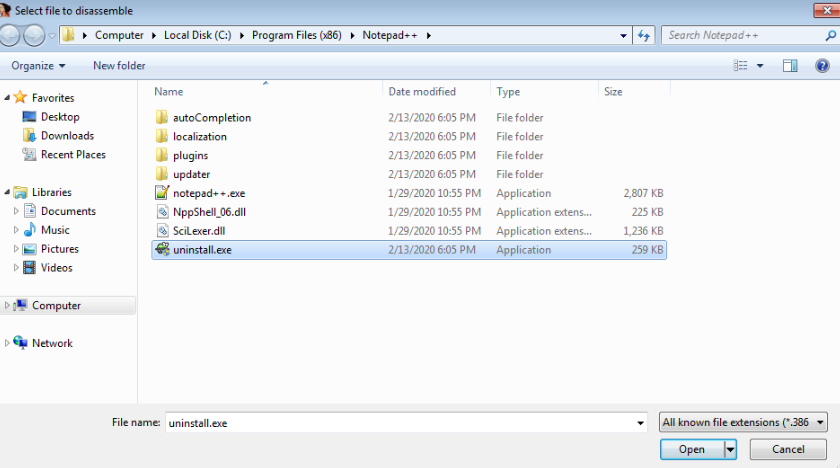
Task: Click the notepad++.exe application icon
Action: (x=163, y=193)
